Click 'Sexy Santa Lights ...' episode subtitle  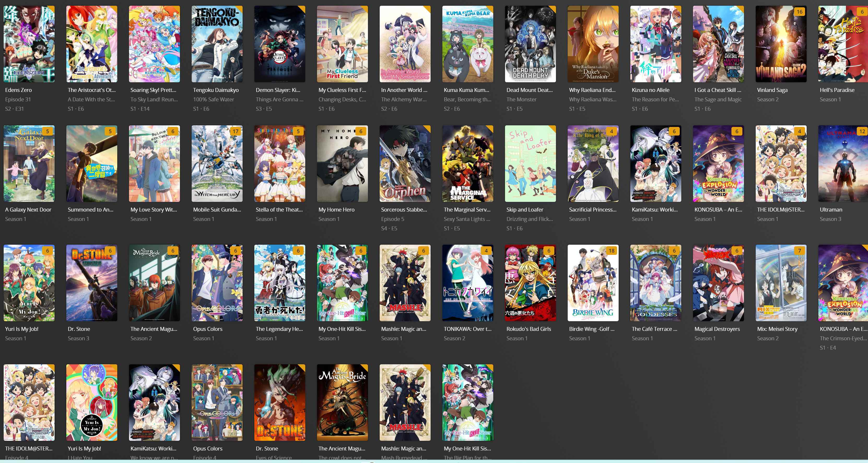pos(467,219)
